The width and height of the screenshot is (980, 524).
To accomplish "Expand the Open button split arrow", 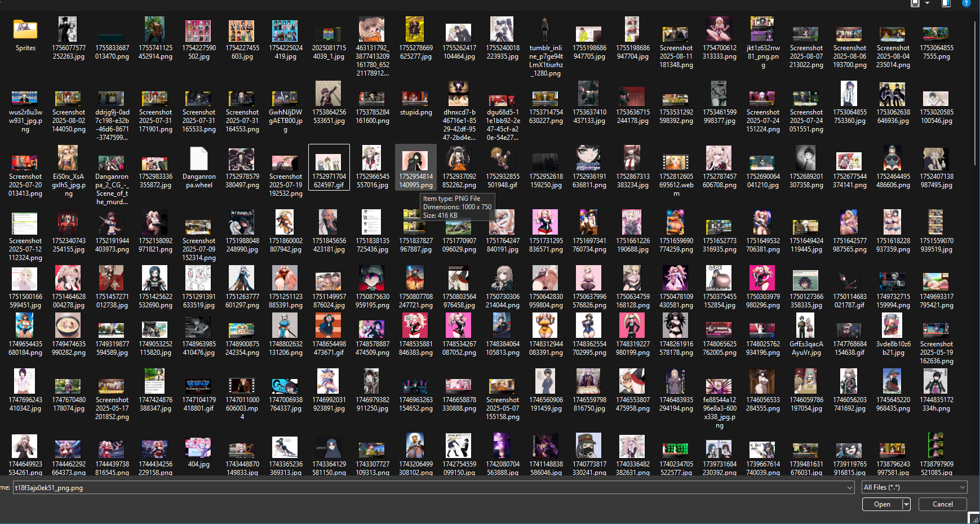I will pos(906,504).
